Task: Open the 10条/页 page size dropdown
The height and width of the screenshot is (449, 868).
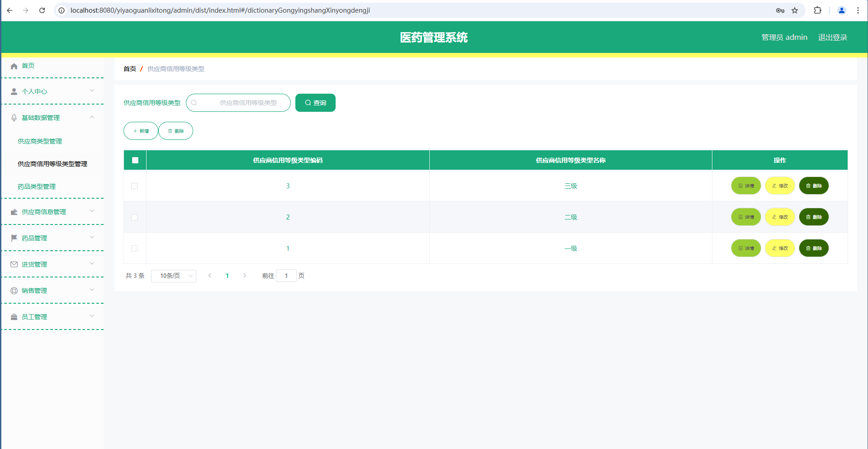Action: (174, 276)
